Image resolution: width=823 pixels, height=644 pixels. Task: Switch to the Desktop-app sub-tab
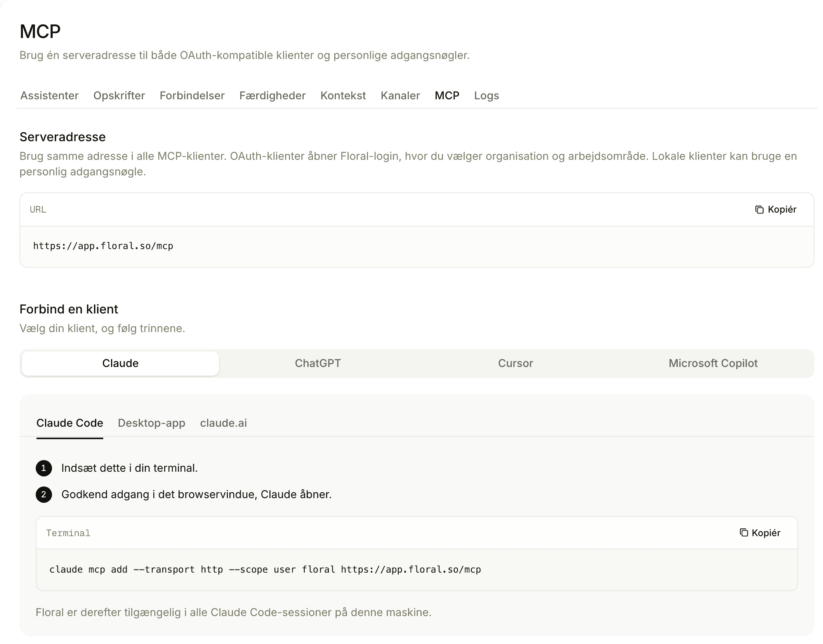151,423
